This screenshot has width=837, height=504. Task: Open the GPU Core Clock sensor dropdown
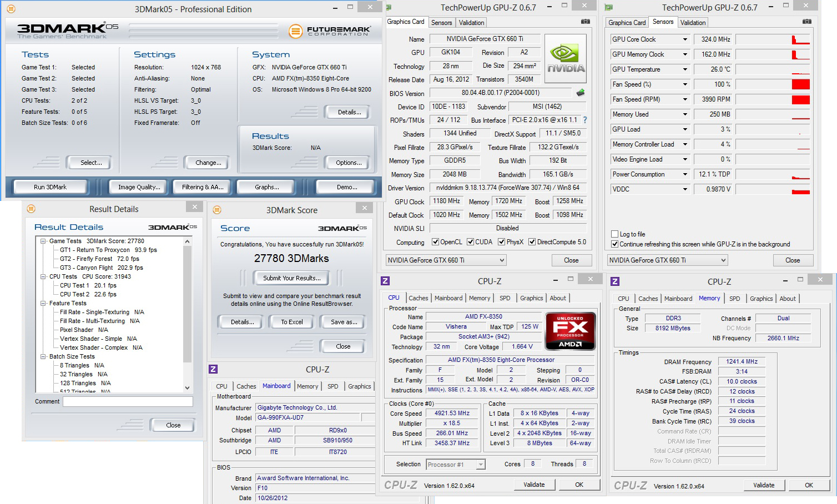click(x=685, y=39)
